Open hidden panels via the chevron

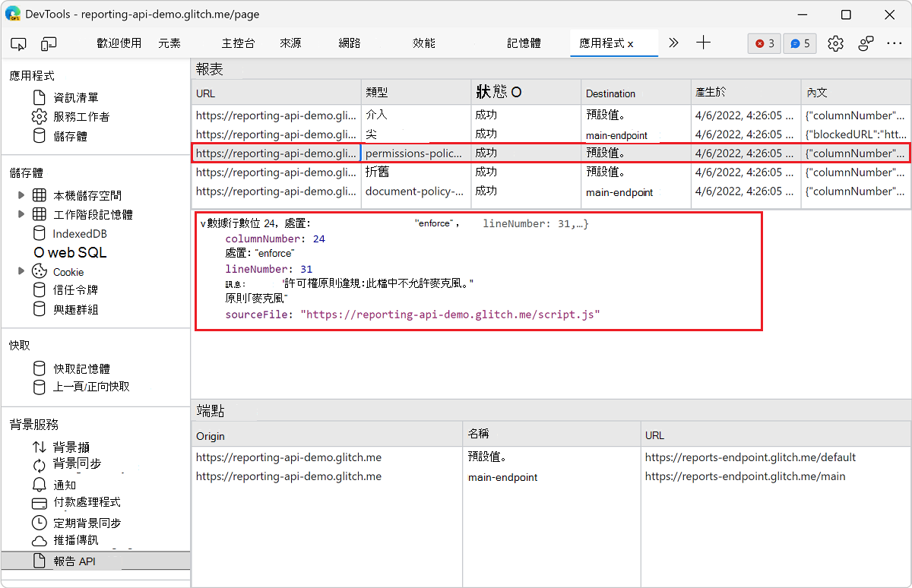tap(673, 43)
